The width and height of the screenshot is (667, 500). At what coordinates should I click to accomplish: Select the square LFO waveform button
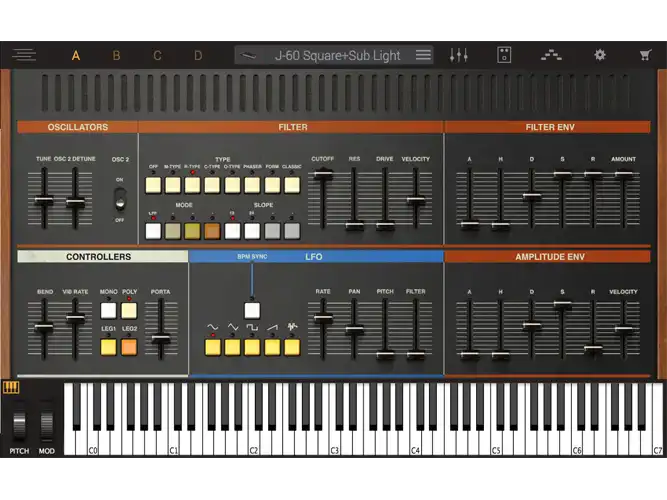252,347
